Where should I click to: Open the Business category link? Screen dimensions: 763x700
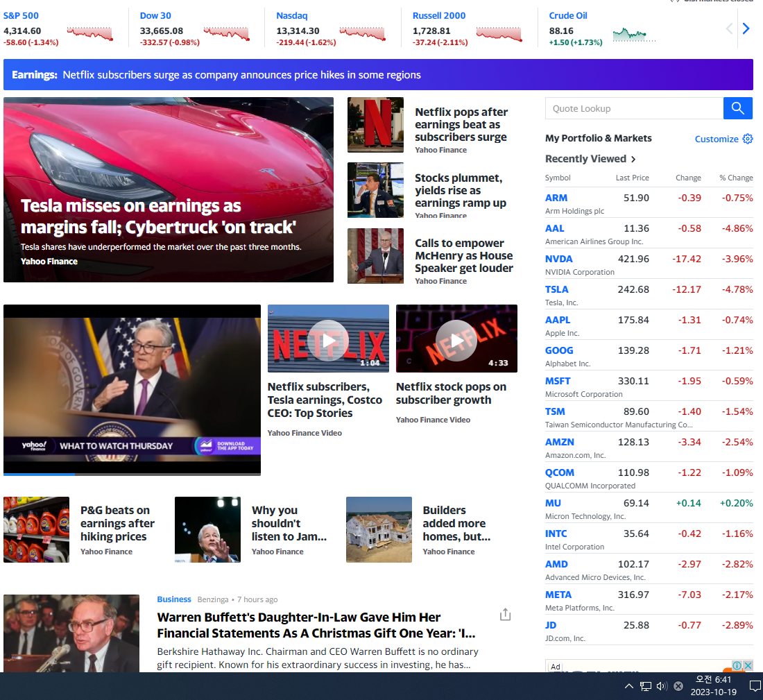[x=173, y=599]
